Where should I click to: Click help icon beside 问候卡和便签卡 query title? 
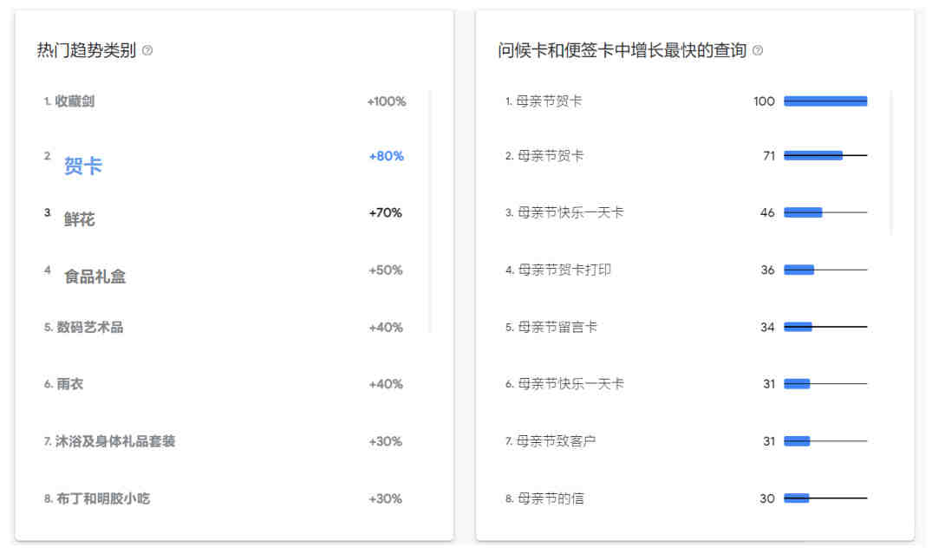[x=758, y=50]
